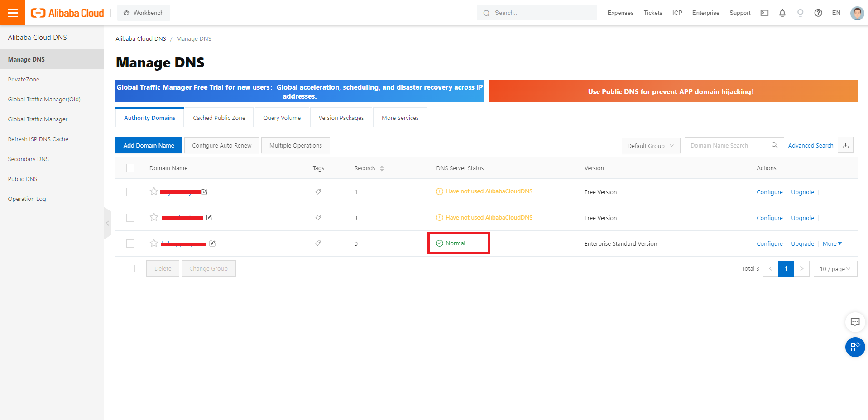This screenshot has height=420, width=868.
Task: Open Tickets in top bar
Action: click(653, 13)
